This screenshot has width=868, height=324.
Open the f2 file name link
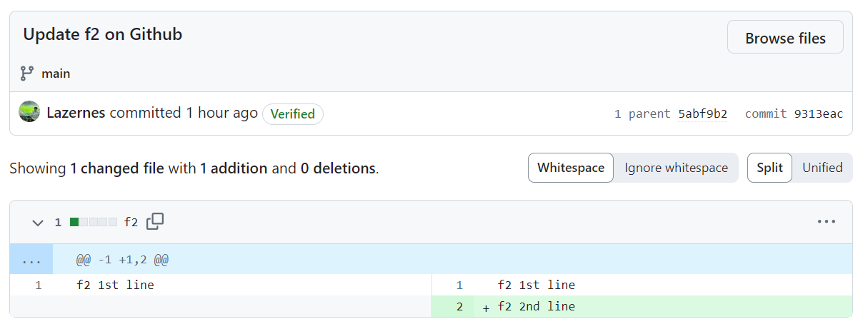(131, 222)
